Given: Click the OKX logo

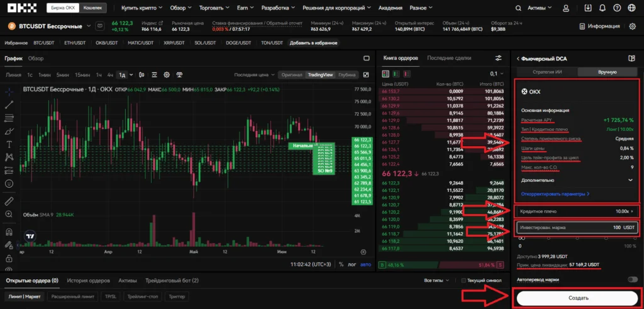Looking at the screenshot, I should (22, 8).
